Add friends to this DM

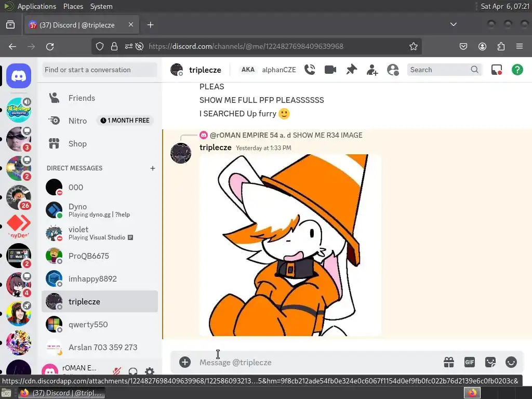[x=372, y=70]
